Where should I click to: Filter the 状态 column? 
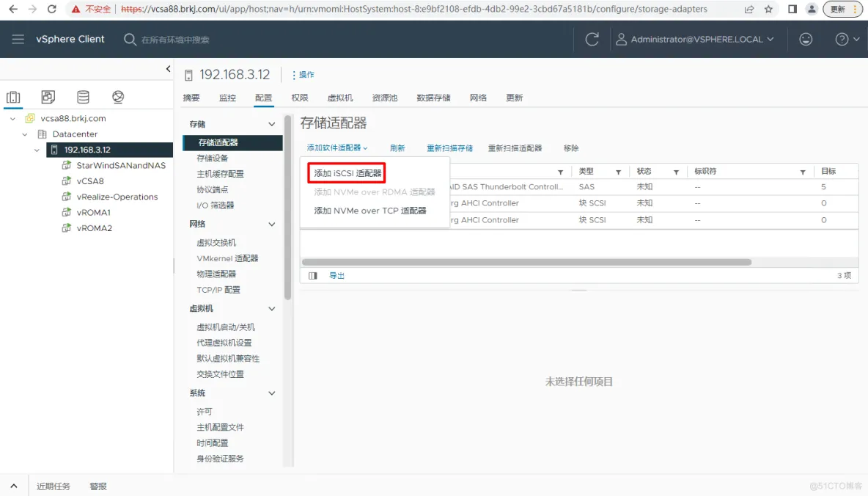click(x=676, y=172)
